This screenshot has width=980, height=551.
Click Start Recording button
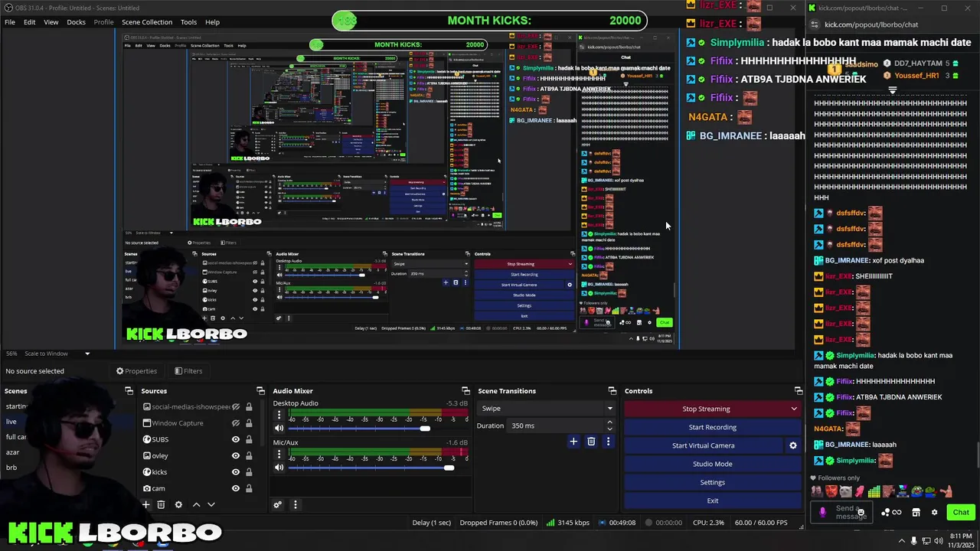(712, 427)
